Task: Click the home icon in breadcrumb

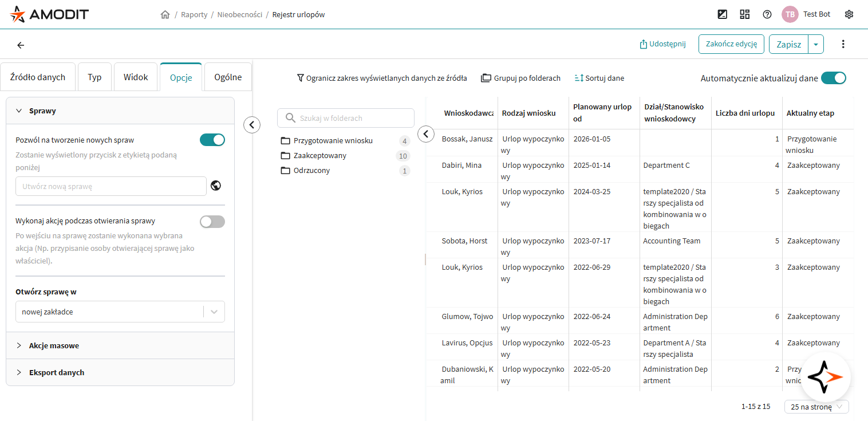Action: [x=165, y=15]
